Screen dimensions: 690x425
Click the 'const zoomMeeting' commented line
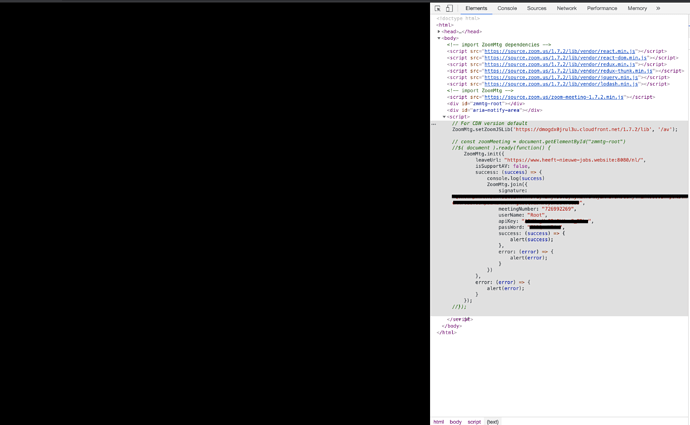(x=539, y=142)
